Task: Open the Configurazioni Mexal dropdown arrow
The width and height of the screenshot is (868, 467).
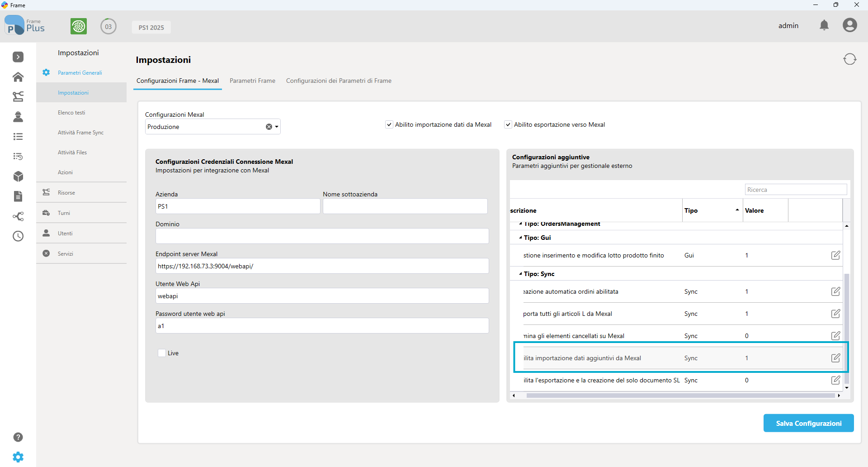Action: (277, 127)
